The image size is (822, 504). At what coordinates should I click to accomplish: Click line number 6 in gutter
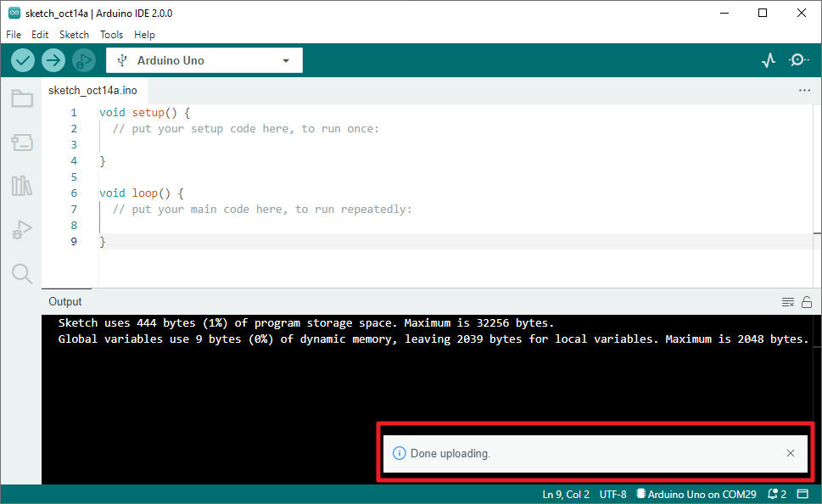tap(74, 193)
